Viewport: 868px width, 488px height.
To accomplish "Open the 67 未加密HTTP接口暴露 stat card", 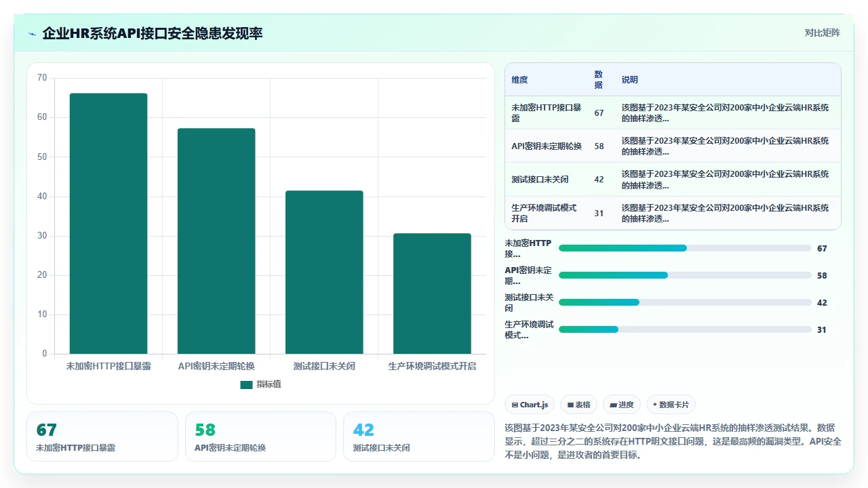I will [102, 436].
